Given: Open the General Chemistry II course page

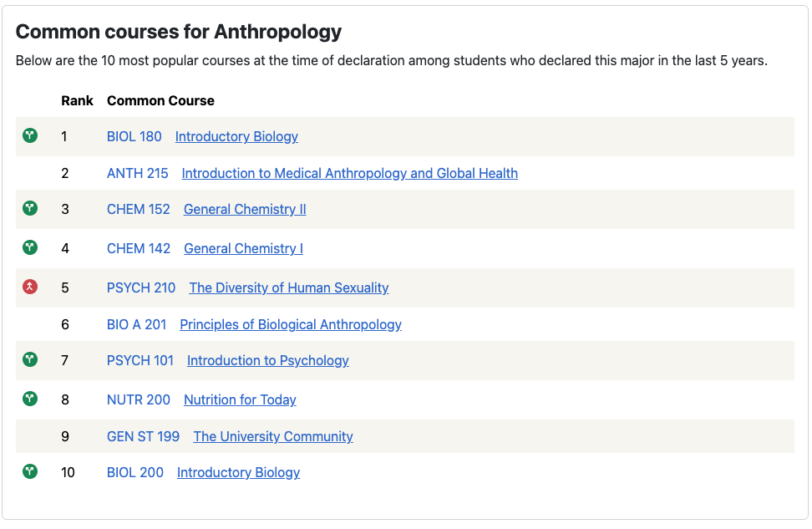Looking at the screenshot, I should [244, 209].
